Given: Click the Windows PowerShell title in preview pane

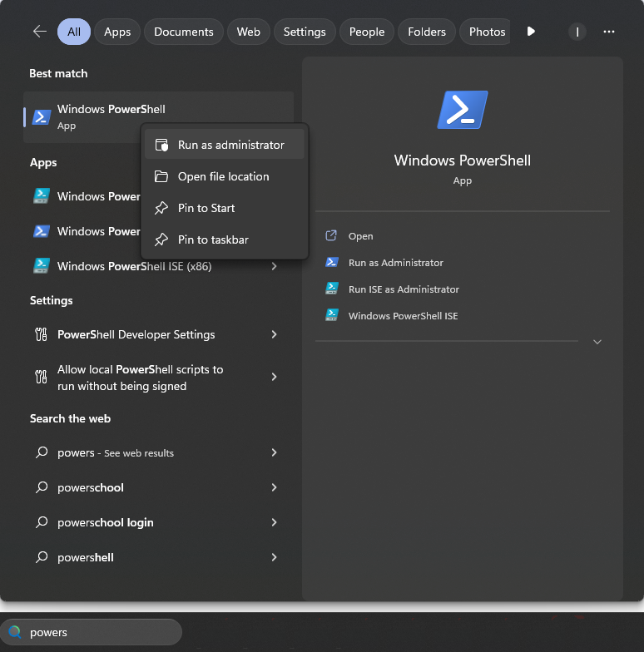Looking at the screenshot, I should coord(463,161).
